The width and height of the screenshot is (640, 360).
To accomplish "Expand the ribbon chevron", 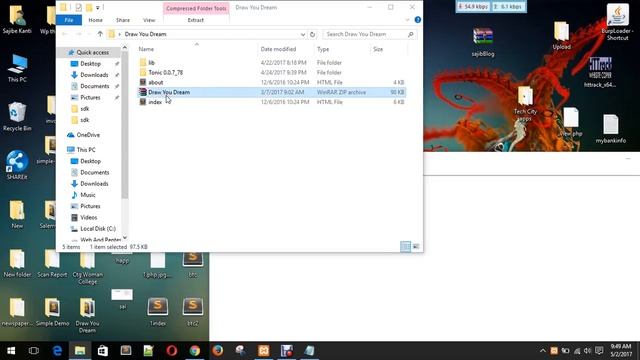I will point(407,20).
